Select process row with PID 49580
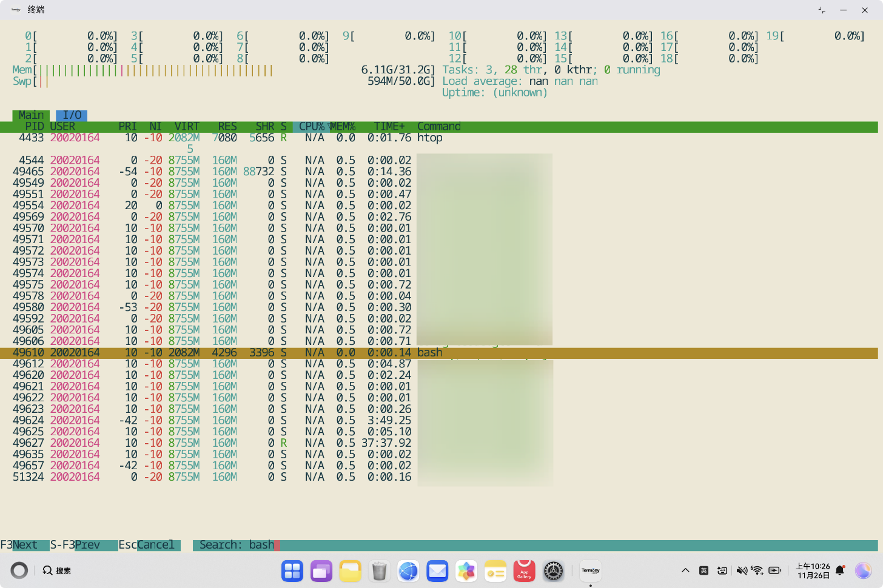This screenshot has width=883, height=588. [x=439, y=307]
